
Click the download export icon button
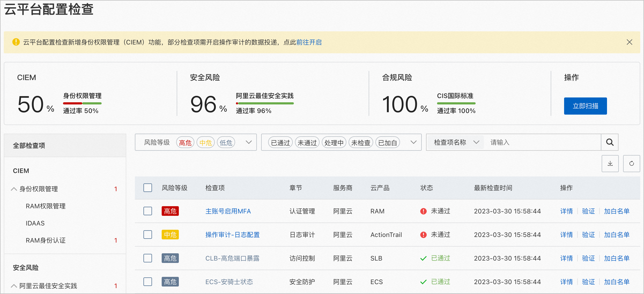coord(610,163)
